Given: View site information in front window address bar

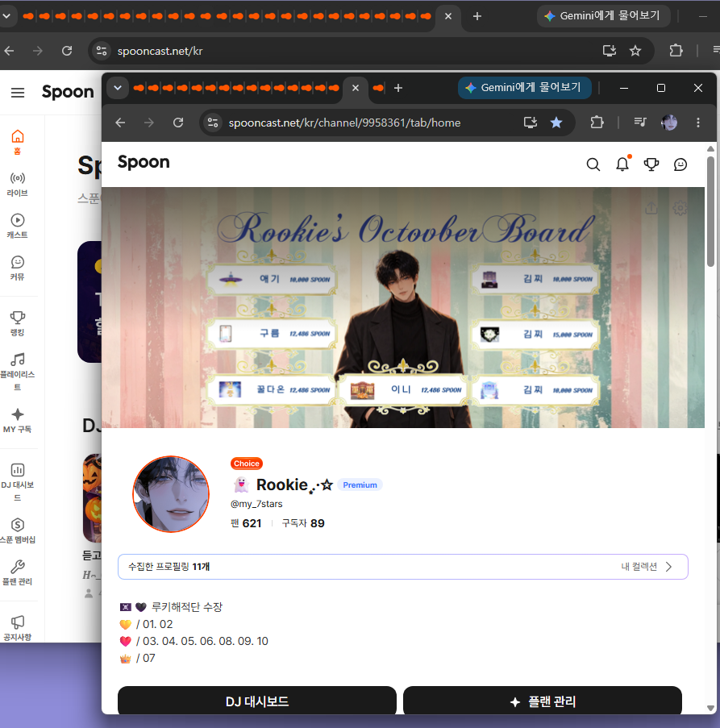Looking at the screenshot, I should click(x=213, y=123).
